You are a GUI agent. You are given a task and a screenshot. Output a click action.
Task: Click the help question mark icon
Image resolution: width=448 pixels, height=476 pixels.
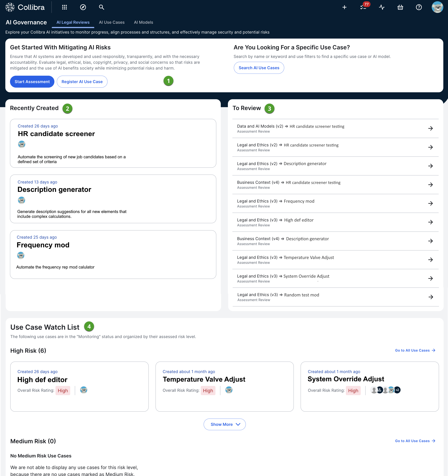[x=419, y=7]
